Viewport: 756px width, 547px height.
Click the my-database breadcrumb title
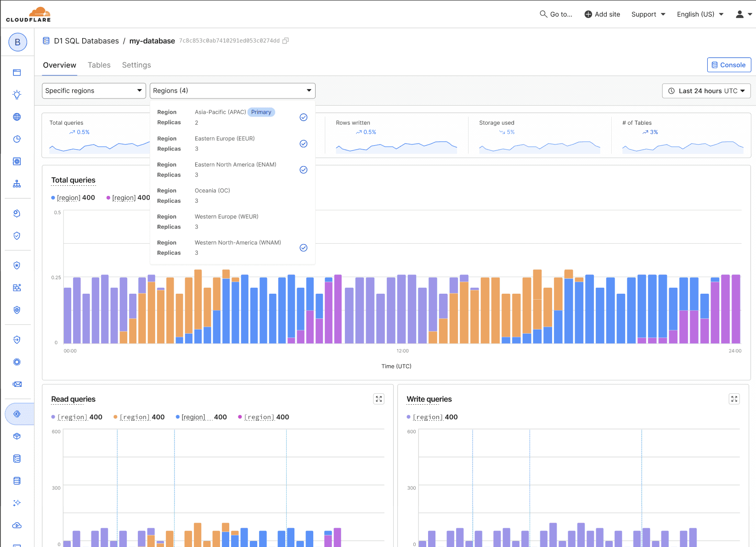(152, 41)
